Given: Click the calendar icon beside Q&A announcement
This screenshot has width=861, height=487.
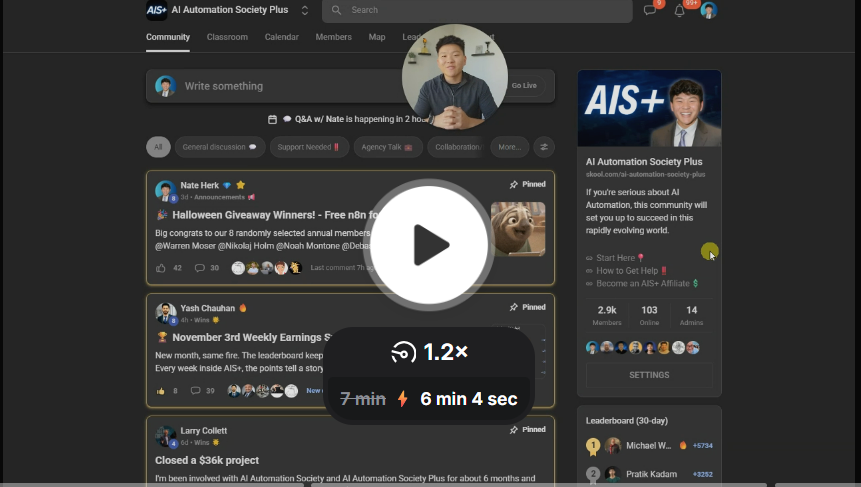Looking at the screenshot, I should coord(272,119).
